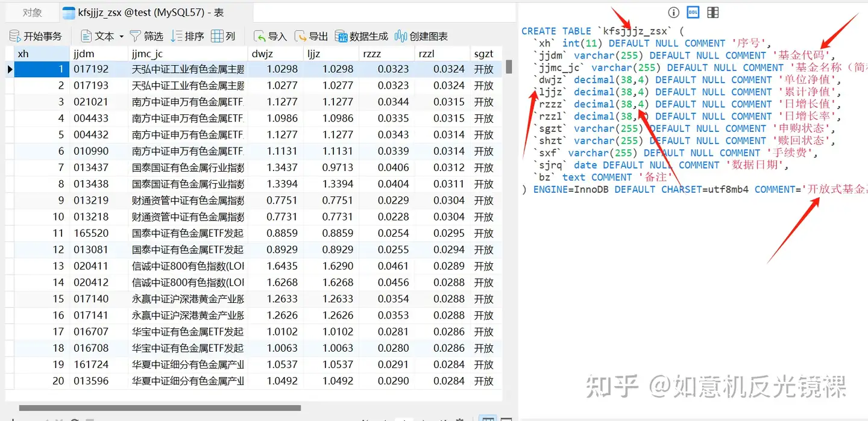Click fund name 信诚中证800有色指数 in row 13

[x=188, y=266]
